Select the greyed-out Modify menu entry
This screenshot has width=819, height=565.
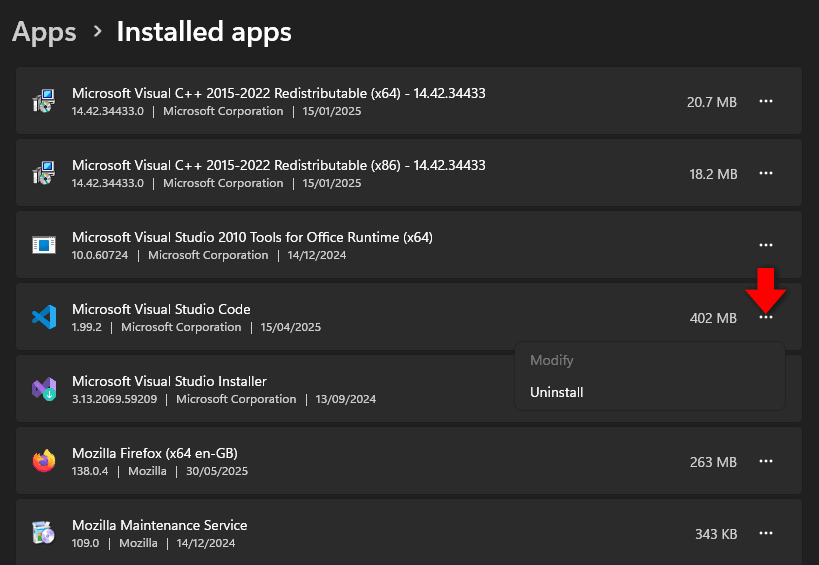[x=552, y=360]
